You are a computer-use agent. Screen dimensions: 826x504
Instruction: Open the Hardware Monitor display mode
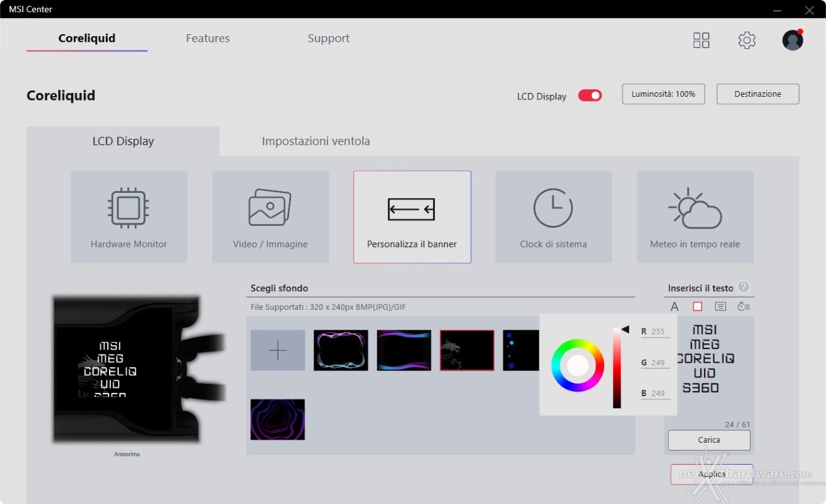click(129, 217)
